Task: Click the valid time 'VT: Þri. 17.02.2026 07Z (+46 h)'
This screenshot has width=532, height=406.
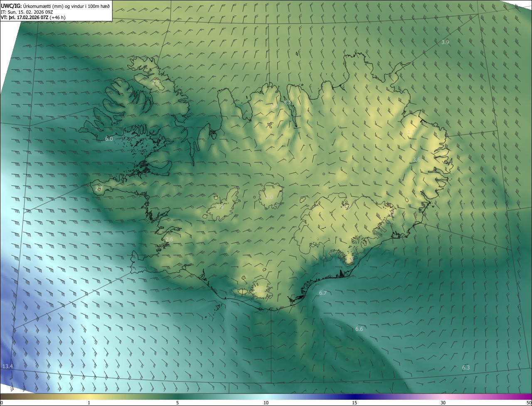Action: point(33,17)
